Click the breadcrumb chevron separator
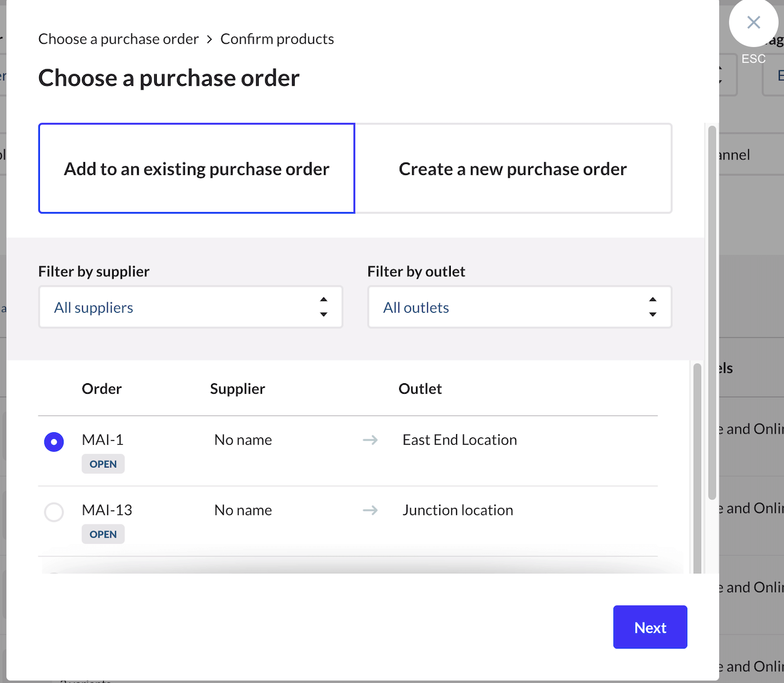 click(209, 39)
